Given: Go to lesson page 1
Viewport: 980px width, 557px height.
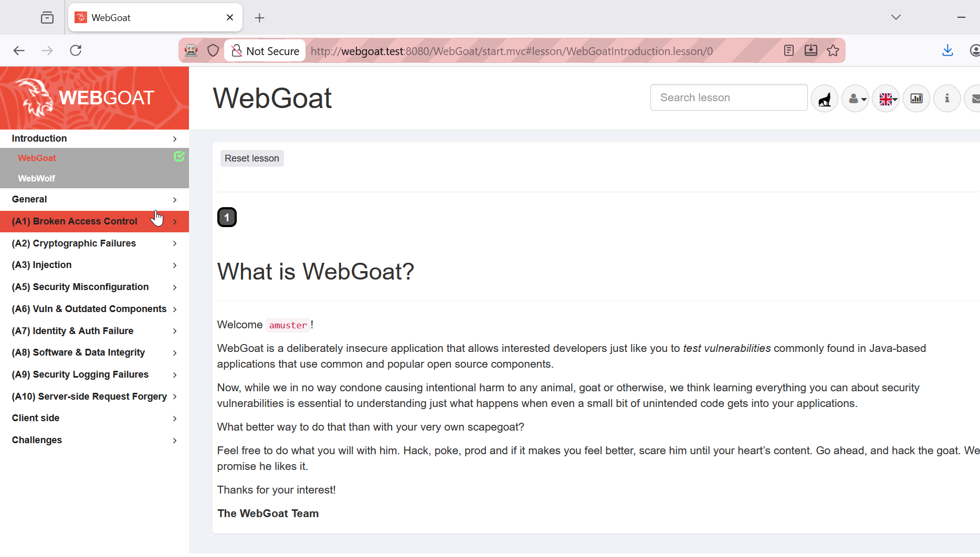Looking at the screenshot, I should point(227,217).
